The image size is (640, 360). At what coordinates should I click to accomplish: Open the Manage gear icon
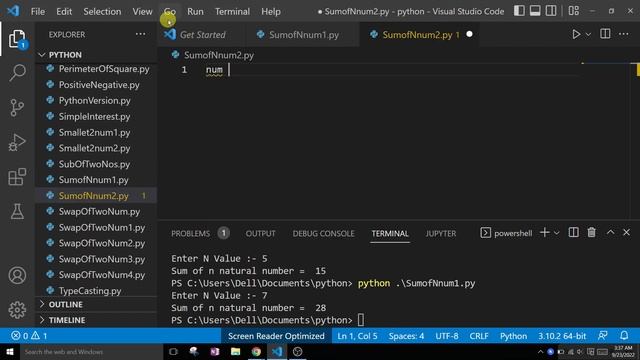(17, 310)
